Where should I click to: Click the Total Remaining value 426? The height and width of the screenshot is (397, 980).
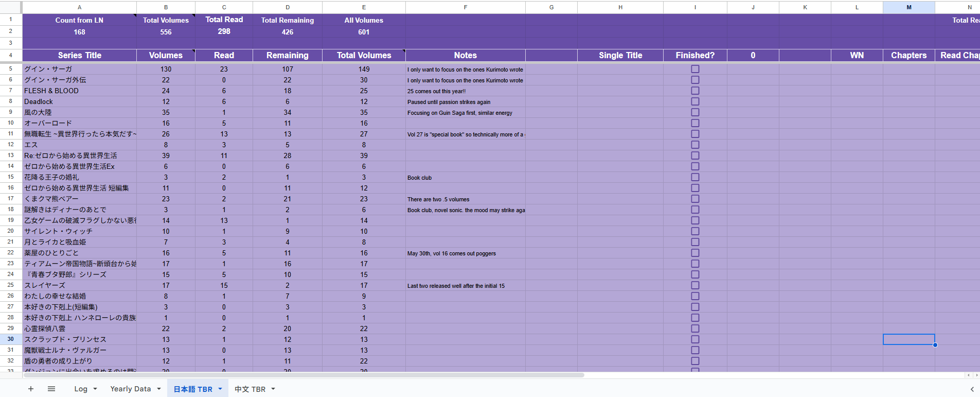tap(288, 32)
